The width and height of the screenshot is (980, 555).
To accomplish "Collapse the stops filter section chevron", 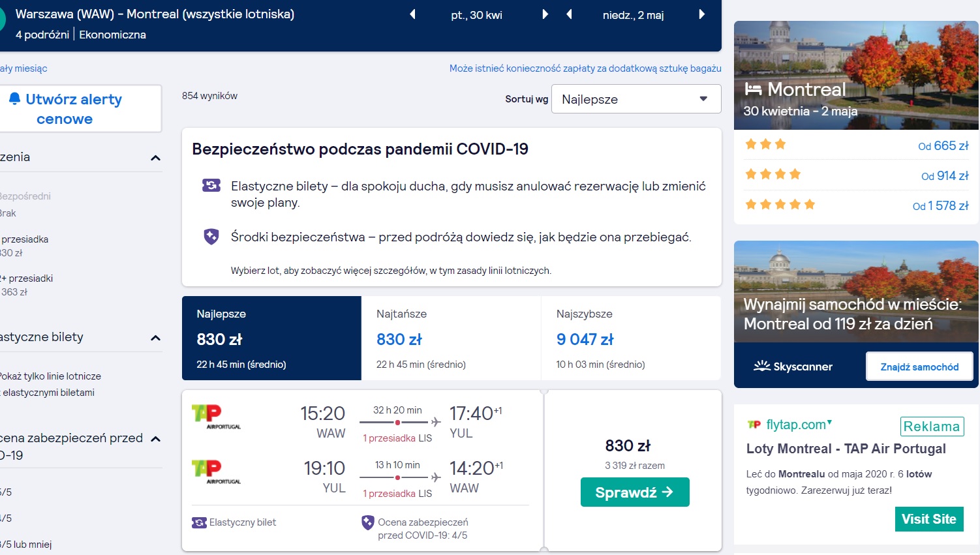I will coord(155,158).
